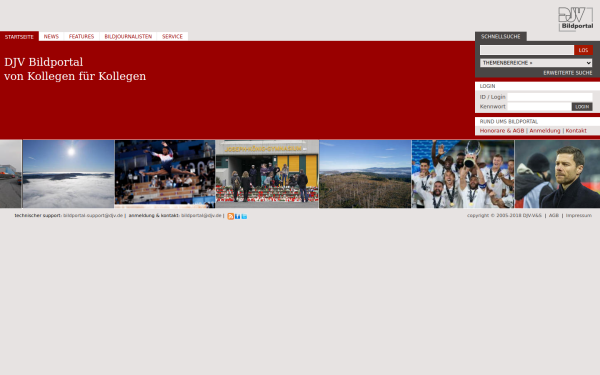This screenshot has height=375, width=600.
Task: Open the Joseph-König-Gymnasium photo
Action: point(267,174)
